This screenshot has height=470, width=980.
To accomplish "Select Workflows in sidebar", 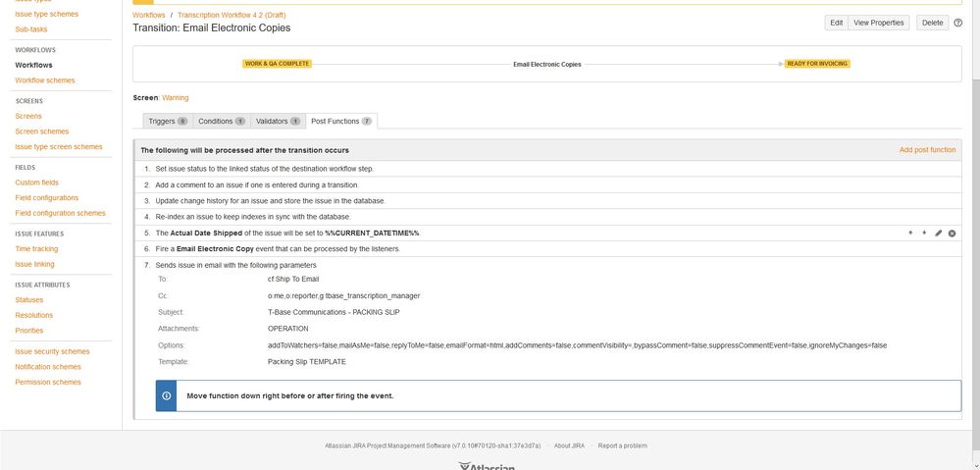I will pyautogui.click(x=33, y=65).
